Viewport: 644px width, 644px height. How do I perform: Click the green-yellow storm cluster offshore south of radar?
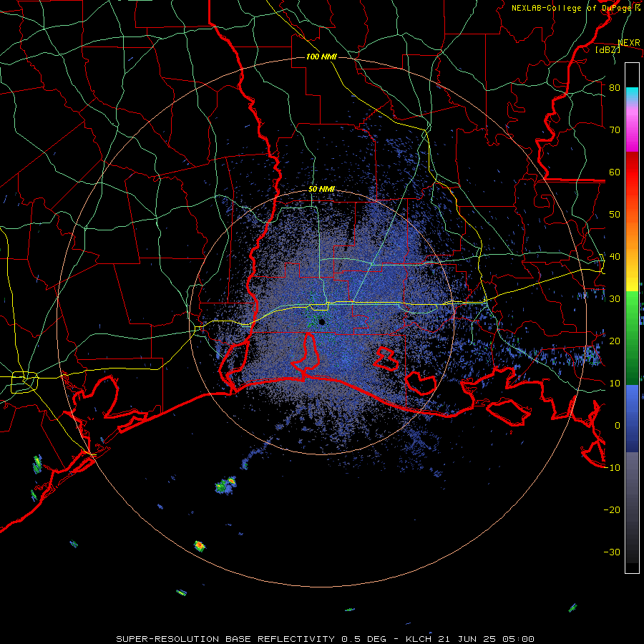coord(226,485)
